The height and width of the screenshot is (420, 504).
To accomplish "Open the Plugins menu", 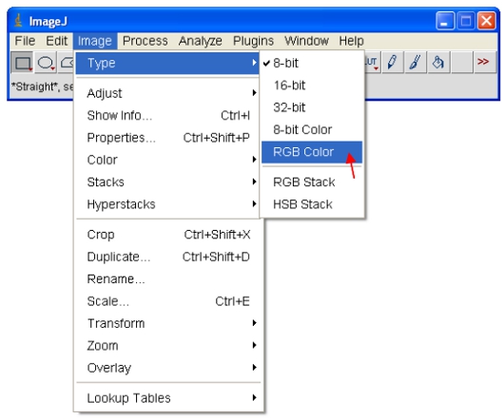I will point(253,41).
